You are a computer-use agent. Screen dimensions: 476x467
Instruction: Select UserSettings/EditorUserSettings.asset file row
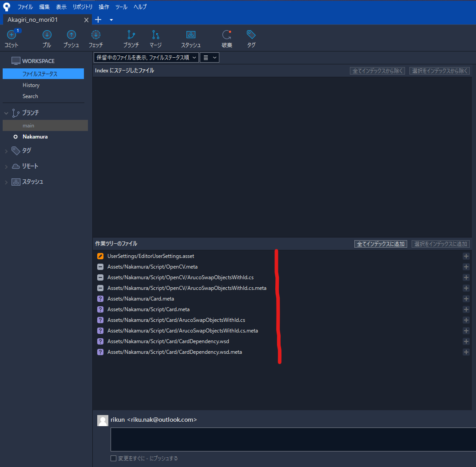coord(282,256)
